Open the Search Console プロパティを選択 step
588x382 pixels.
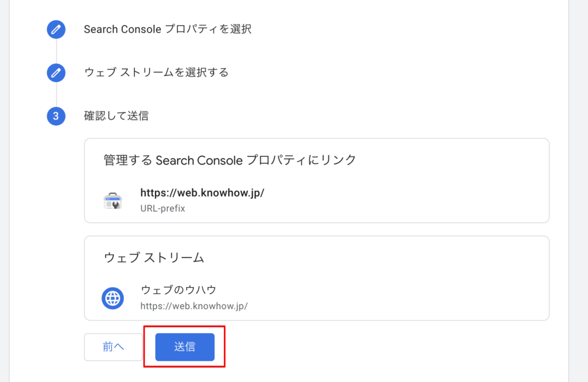[168, 29]
